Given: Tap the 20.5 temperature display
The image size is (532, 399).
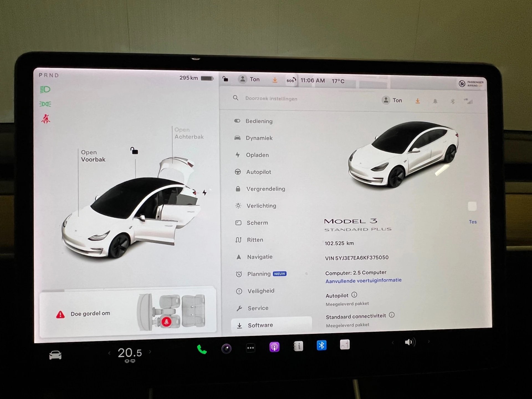Looking at the screenshot, I should click(130, 353).
